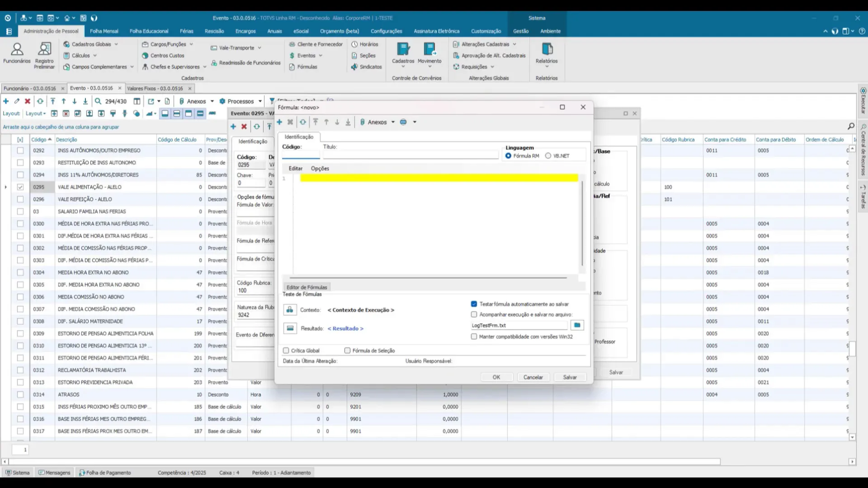The image size is (868, 488).
Task: Open Registro Preliminar from the ribbon
Action: click(x=44, y=49)
